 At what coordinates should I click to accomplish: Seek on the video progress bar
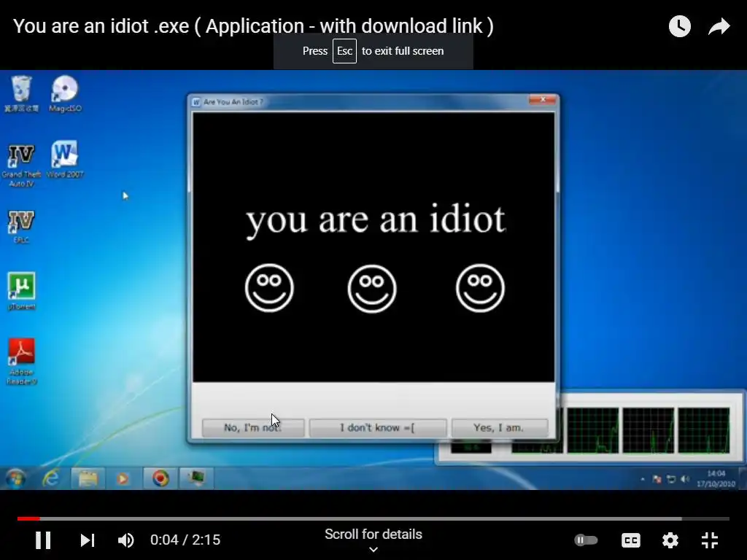(x=373, y=518)
